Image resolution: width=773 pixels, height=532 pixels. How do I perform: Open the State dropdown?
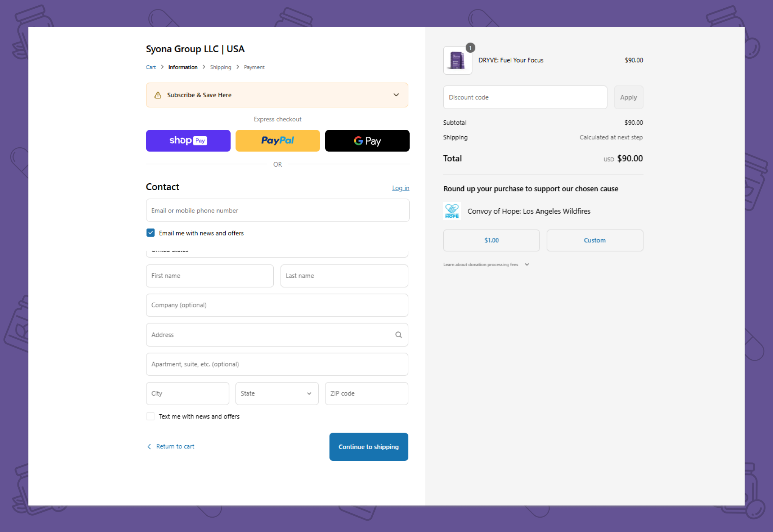pos(277,393)
